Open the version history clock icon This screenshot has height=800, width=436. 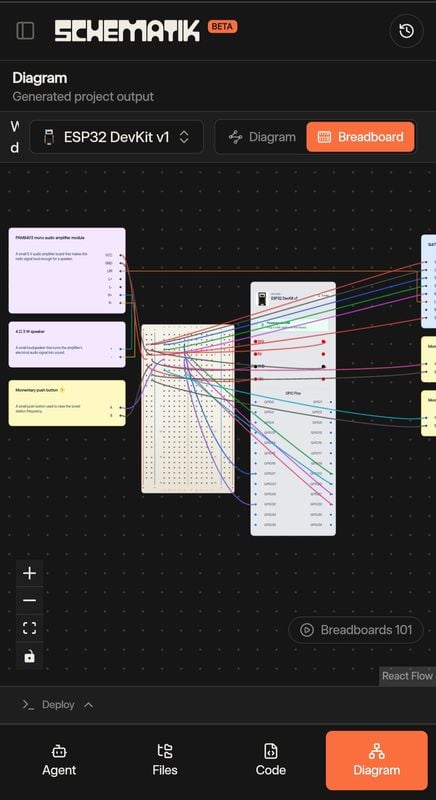(x=406, y=31)
